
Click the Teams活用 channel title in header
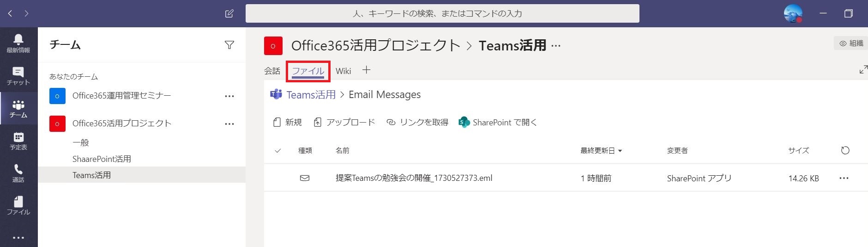coord(512,45)
